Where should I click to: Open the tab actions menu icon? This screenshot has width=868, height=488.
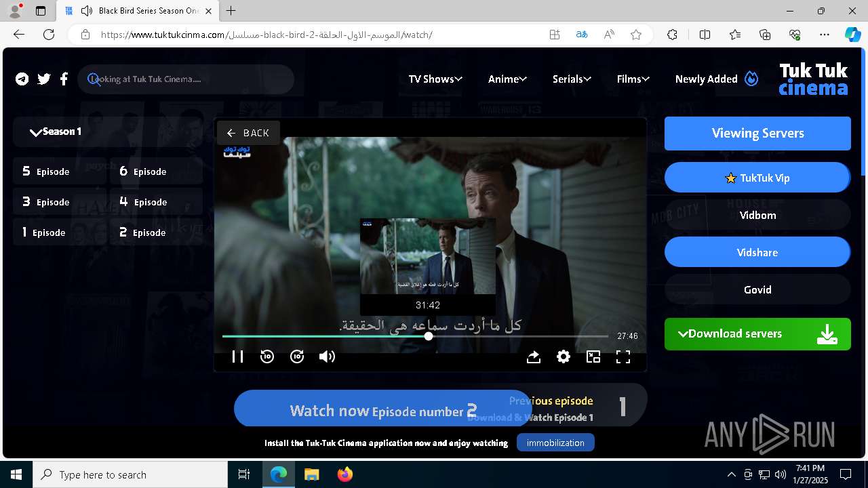pos(41,11)
